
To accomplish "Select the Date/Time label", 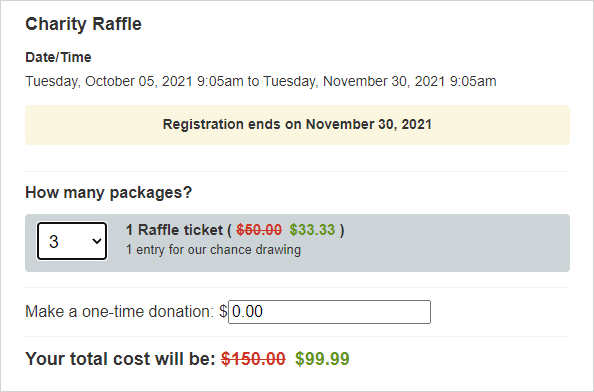I will tap(58, 57).
